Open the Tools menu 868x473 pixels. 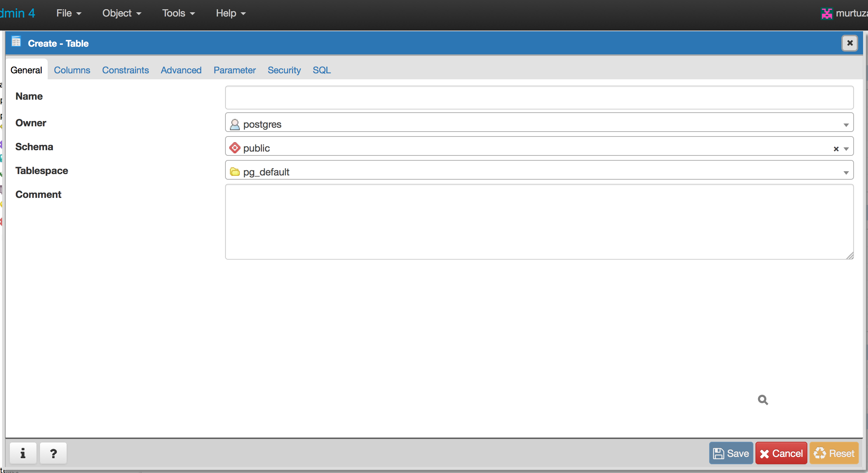(178, 13)
